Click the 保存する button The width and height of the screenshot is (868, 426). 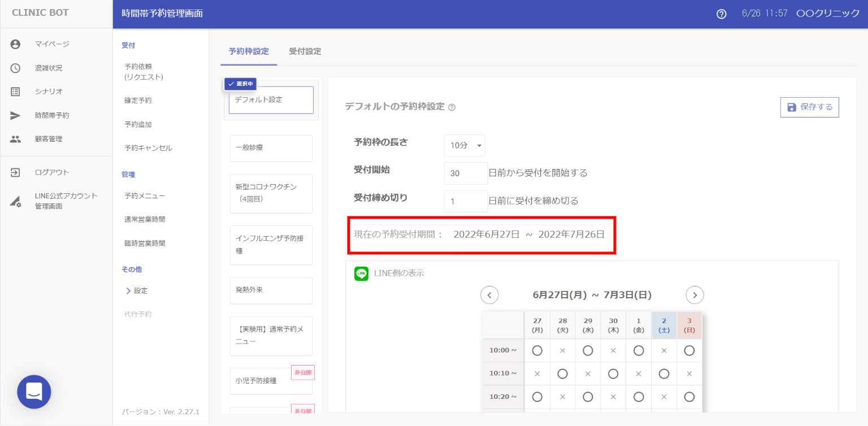809,107
